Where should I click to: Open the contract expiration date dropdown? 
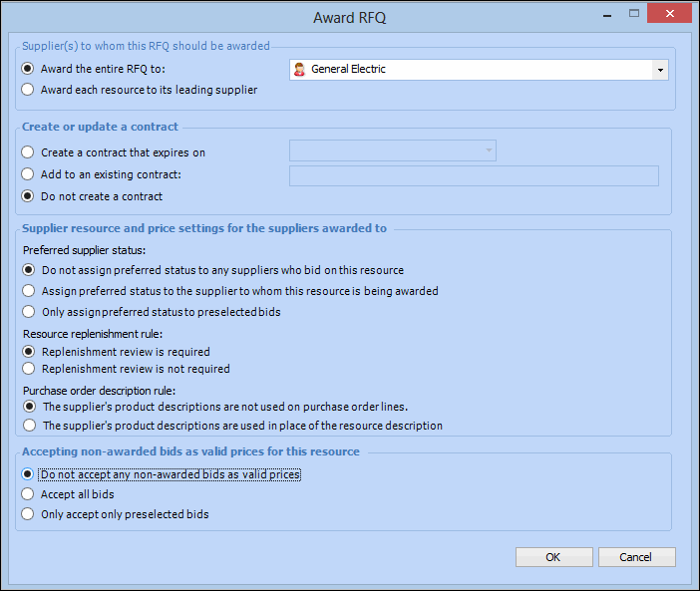pyautogui.click(x=489, y=150)
